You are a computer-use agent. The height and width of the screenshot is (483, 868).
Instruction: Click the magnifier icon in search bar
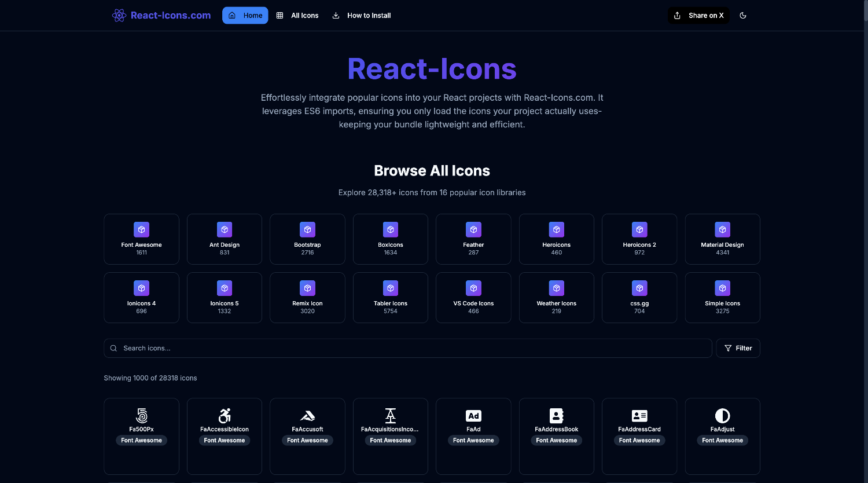[114, 348]
